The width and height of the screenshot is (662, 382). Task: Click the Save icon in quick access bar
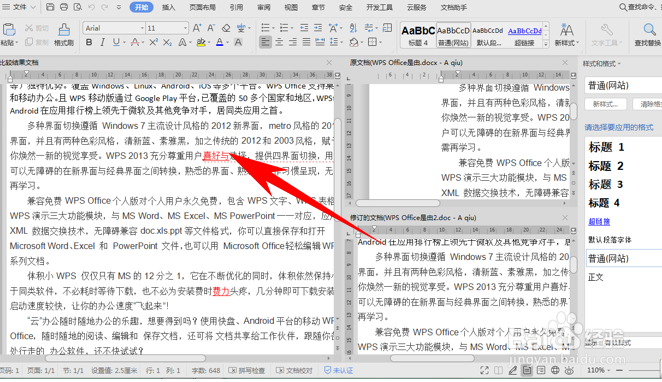(x=50, y=7)
